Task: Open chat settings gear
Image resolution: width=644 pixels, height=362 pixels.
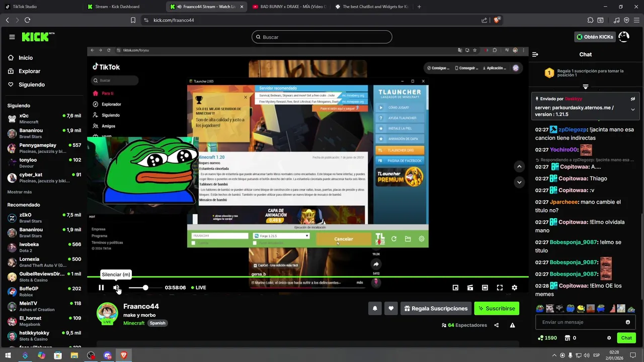Action: (609, 338)
